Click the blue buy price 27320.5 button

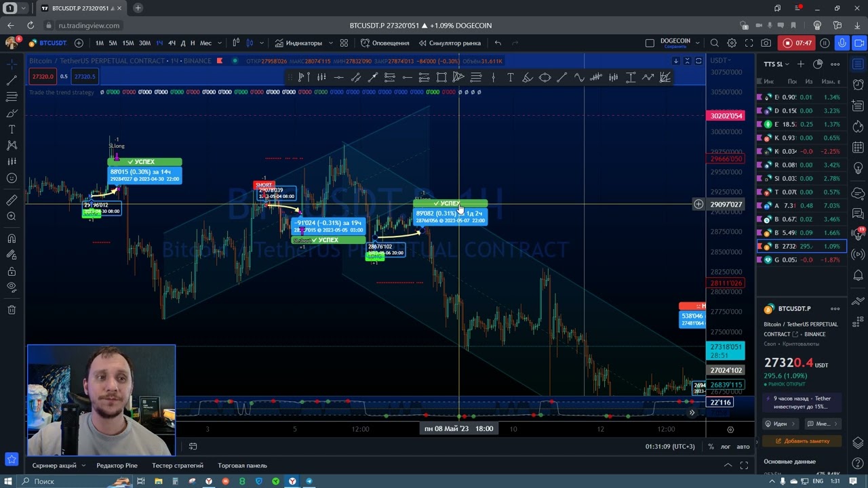tap(85, 76)
